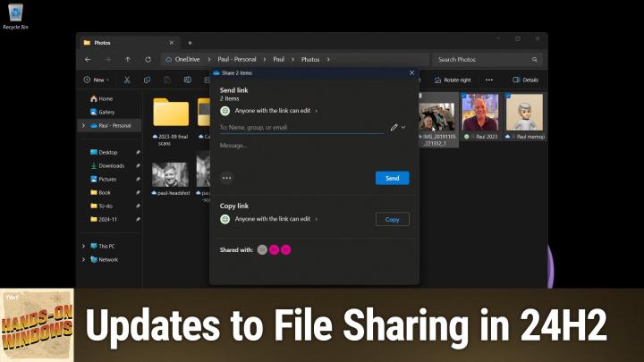Open the New button dropdown
644x362 pixels.
click(96, 80)
